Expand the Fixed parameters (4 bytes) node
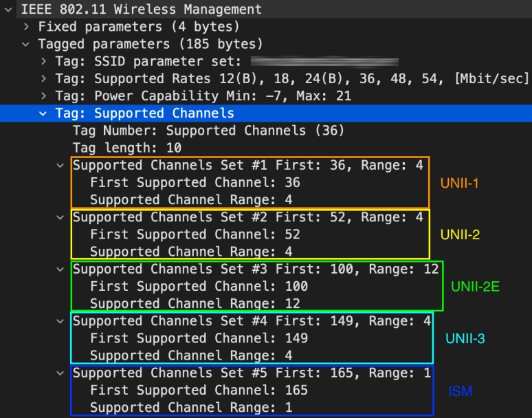Viewport: 532px width, 418px height. [x=26, y=27]
